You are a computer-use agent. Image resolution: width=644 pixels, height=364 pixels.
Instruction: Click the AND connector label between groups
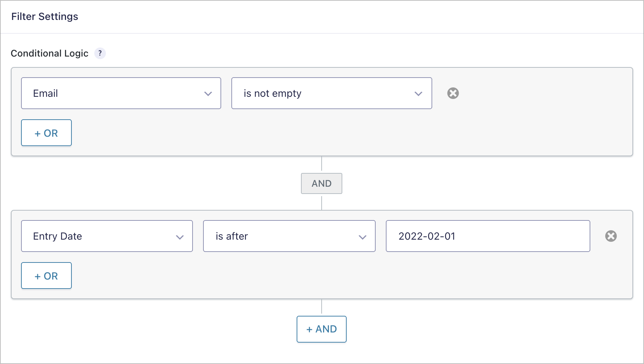click(x=322, y=183)
